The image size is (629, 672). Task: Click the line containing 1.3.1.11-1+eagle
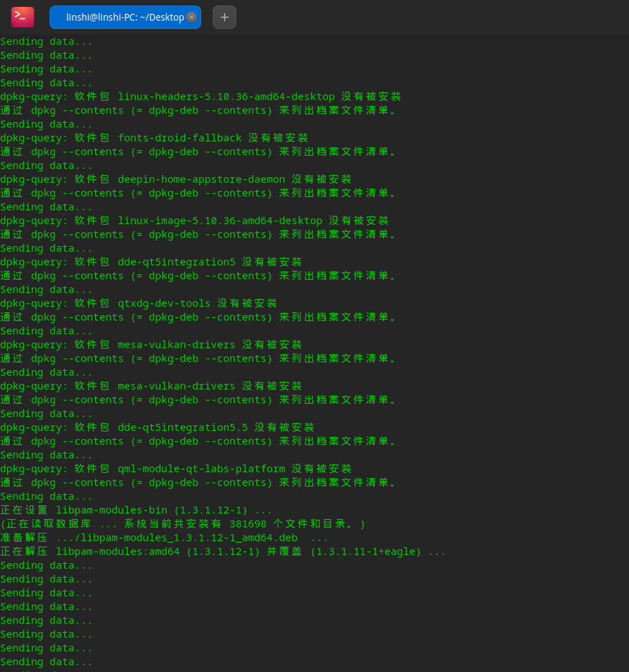coord(223,551)
